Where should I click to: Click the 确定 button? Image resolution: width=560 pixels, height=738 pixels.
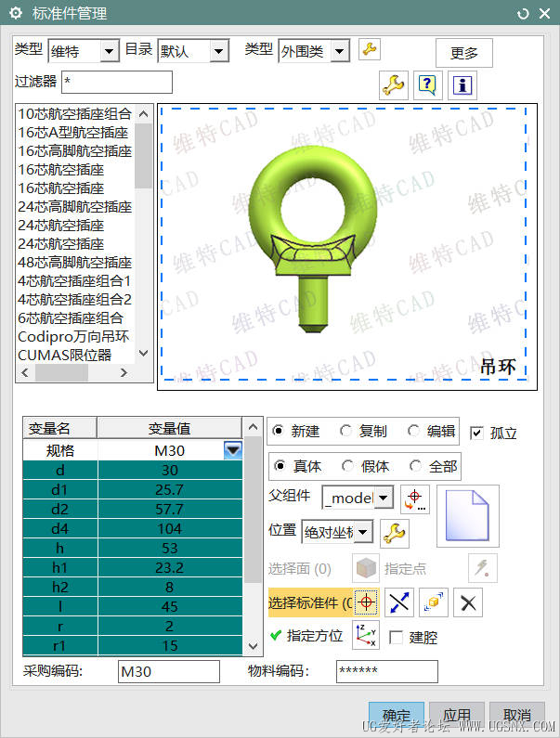point(397,716)
